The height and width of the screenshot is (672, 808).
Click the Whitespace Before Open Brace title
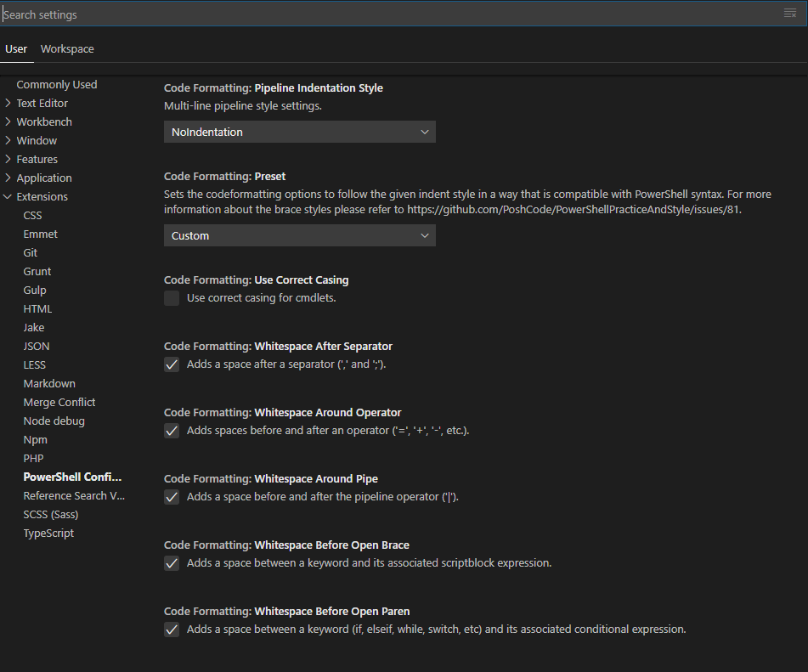[x=286, y=545]
